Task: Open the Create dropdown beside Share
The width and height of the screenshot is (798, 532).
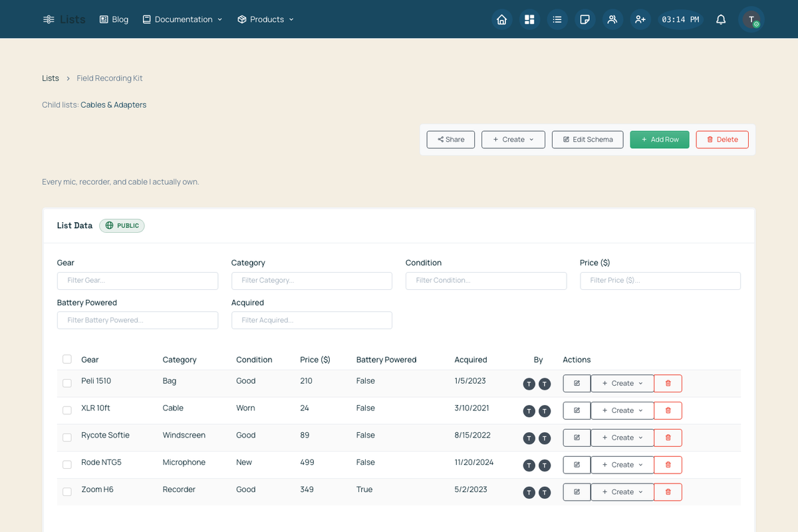Action: click(513, 140)
